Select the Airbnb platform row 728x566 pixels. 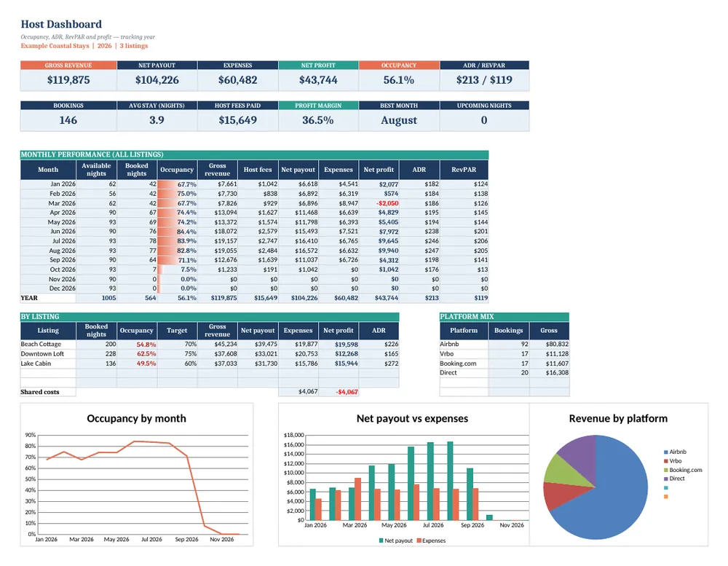[505, 345]
